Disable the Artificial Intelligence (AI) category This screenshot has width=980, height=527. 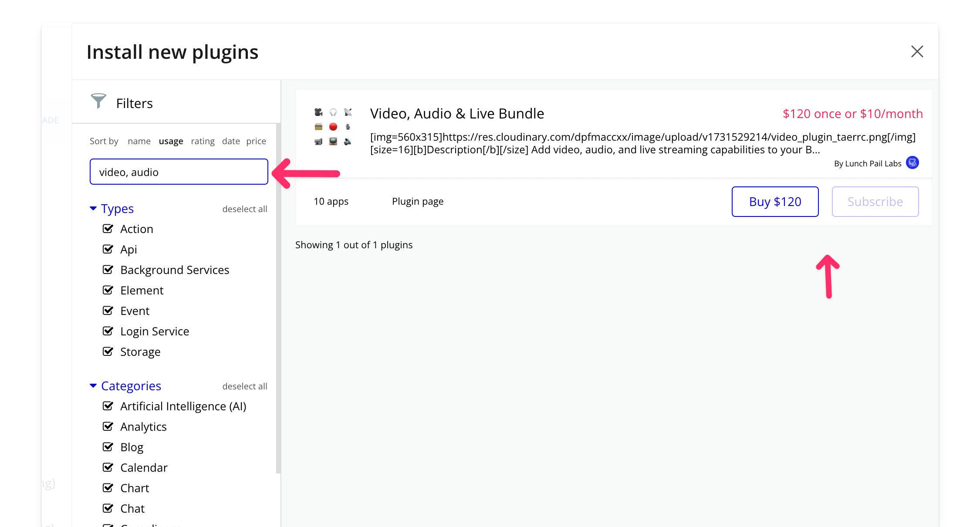(108, 406)
